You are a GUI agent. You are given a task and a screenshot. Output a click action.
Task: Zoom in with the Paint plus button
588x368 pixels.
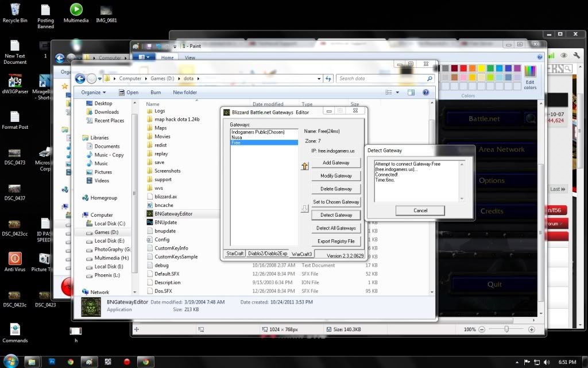click(531, 329)
